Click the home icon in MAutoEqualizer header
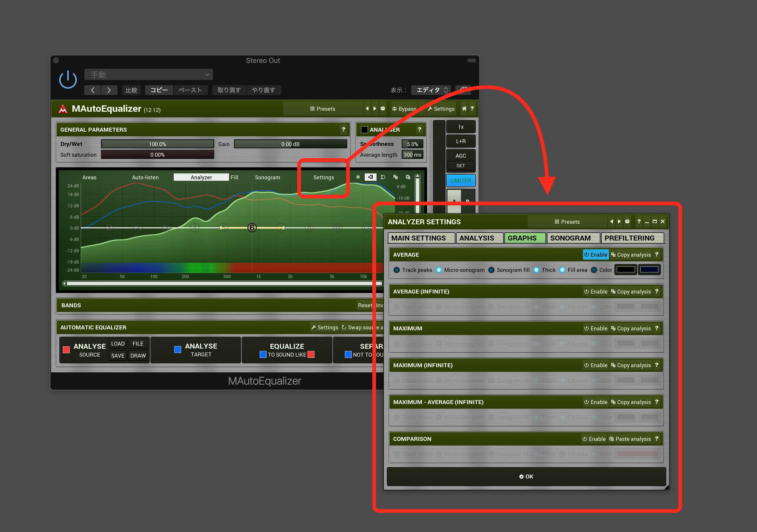The height and width of the screenshot is (532, 757). pyautogui.click(x=464, y=109)
